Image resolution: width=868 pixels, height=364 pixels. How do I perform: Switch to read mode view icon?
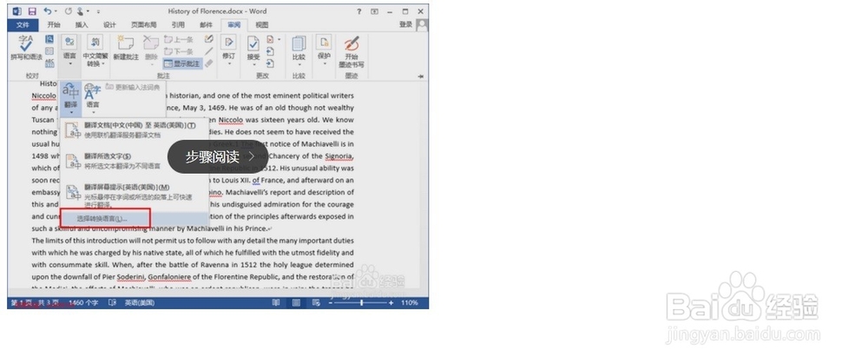275,303
